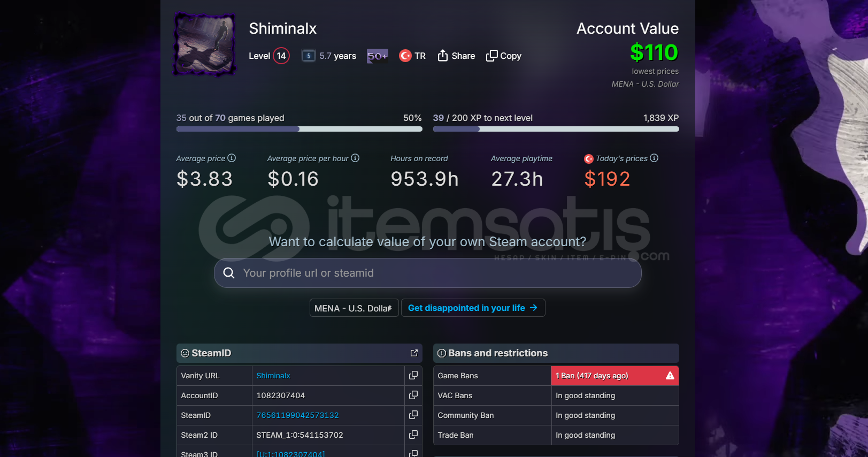Screen dimensions: 868x457
Task: Copy the Steam2 ID value
Action: 413,435
